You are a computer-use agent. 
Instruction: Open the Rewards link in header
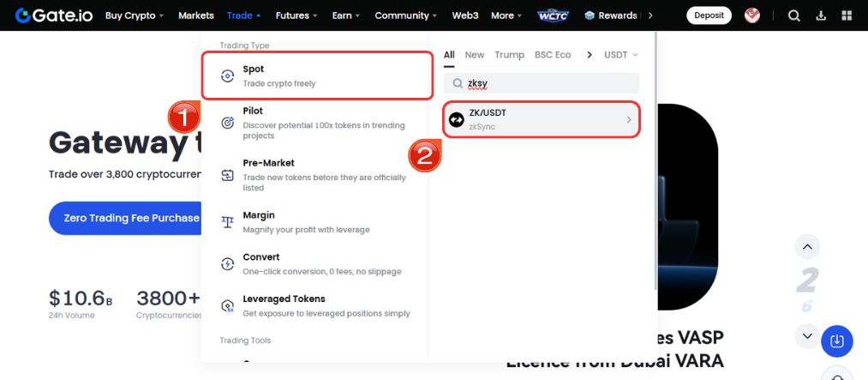click(x=611, y=15)
